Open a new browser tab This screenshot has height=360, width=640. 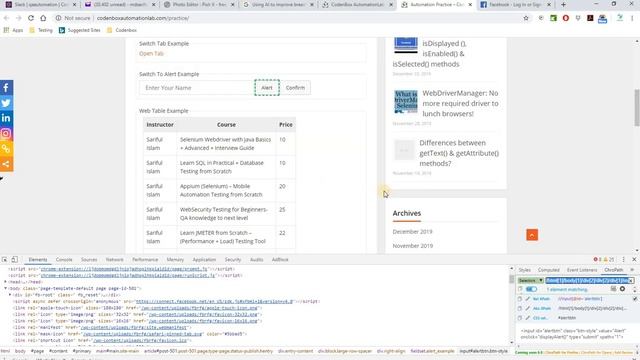563,4
